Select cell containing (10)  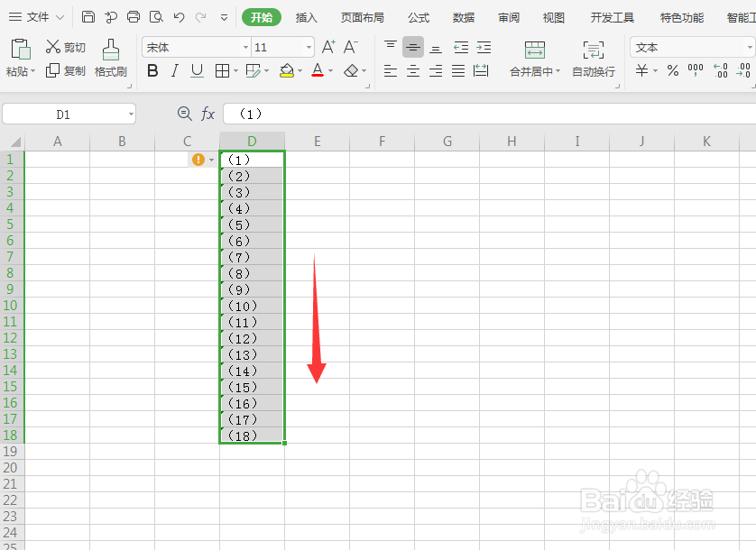252,306
